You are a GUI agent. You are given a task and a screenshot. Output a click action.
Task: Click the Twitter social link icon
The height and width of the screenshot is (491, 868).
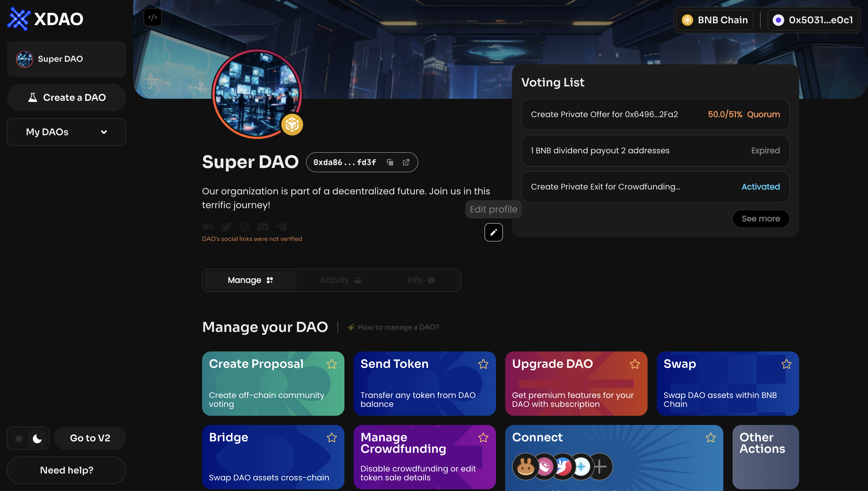point(226,227)
